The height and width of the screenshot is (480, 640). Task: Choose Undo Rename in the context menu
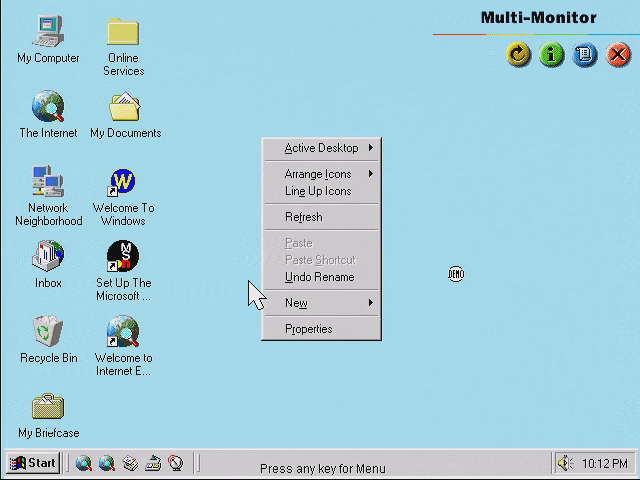point(321,277)
